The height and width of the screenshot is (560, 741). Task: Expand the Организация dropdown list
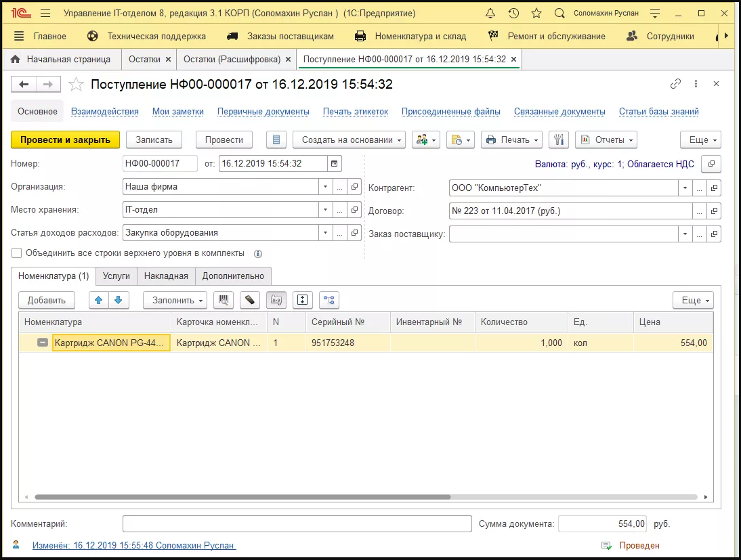tap(325, 186)
